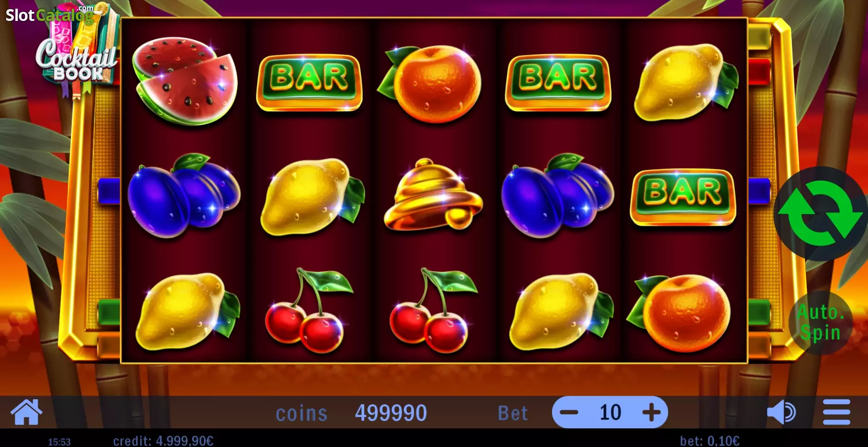Select the green payline marker on right
868x447 pixels.
point(759,312)
